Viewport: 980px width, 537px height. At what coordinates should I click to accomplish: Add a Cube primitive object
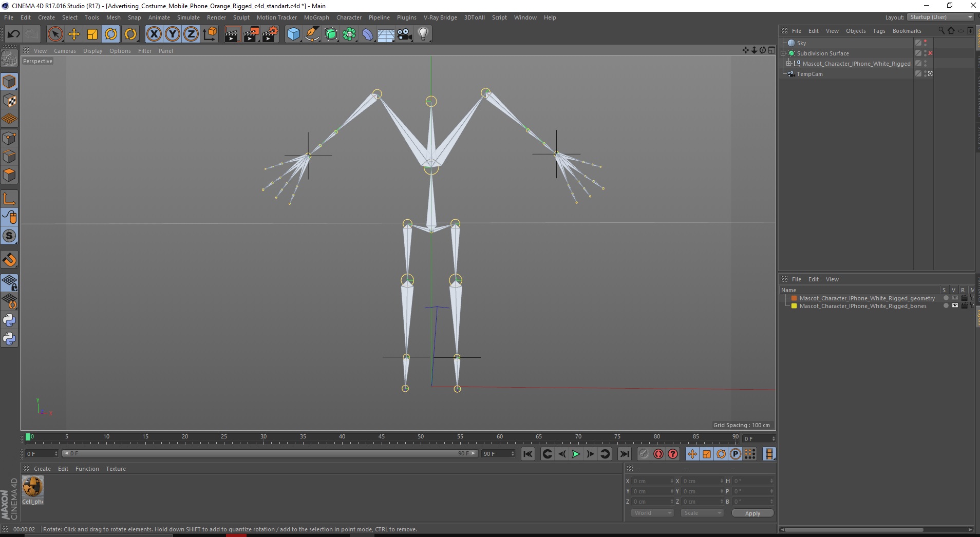point(293,34)
